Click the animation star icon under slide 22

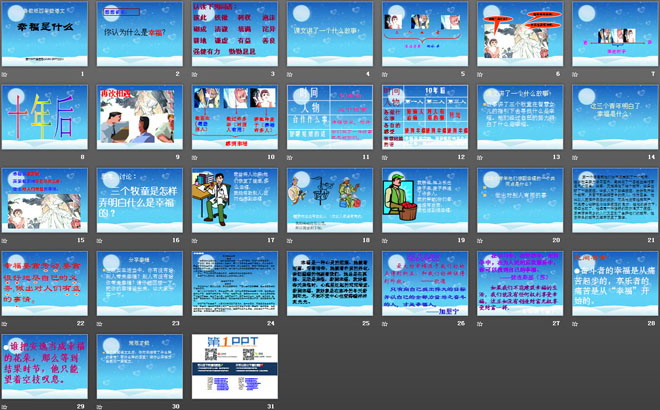5,324
